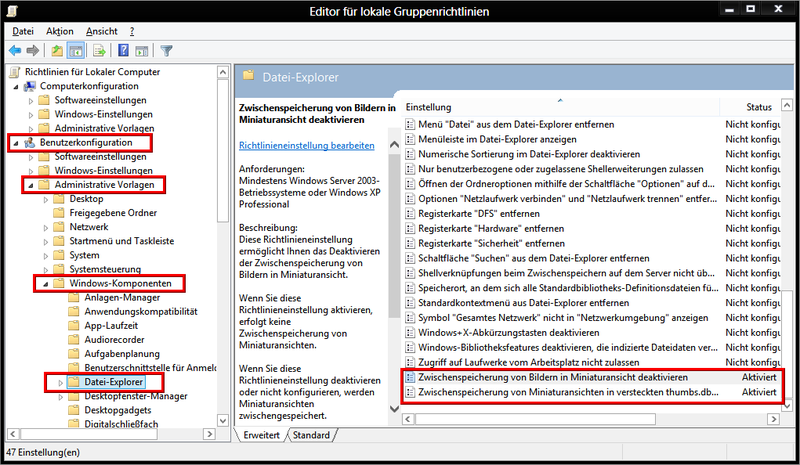This screenshot has width=800, height=465.
Task: Click the filter funnel toolbar icon
Action: coord(166,50)
